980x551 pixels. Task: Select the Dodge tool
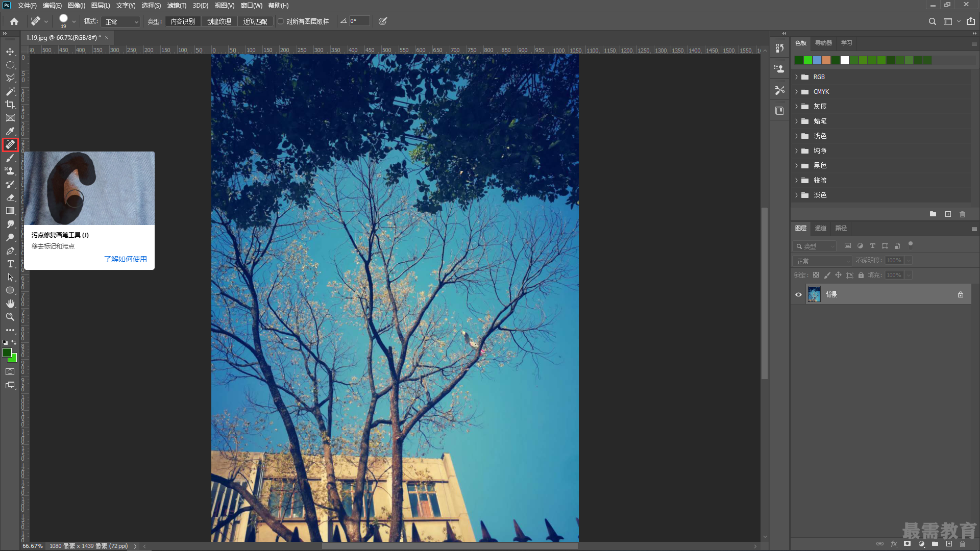(10, 237)
